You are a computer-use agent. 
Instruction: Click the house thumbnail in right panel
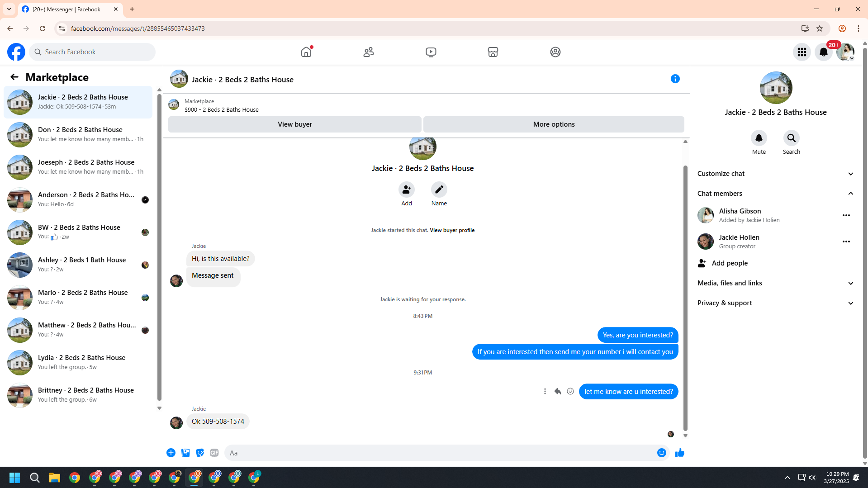[x=776, y=88]
